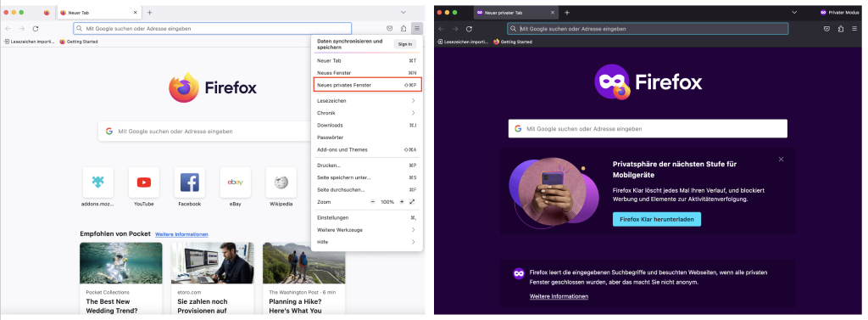
Task: Expand Chronik submenu
Action: point(367,113)
